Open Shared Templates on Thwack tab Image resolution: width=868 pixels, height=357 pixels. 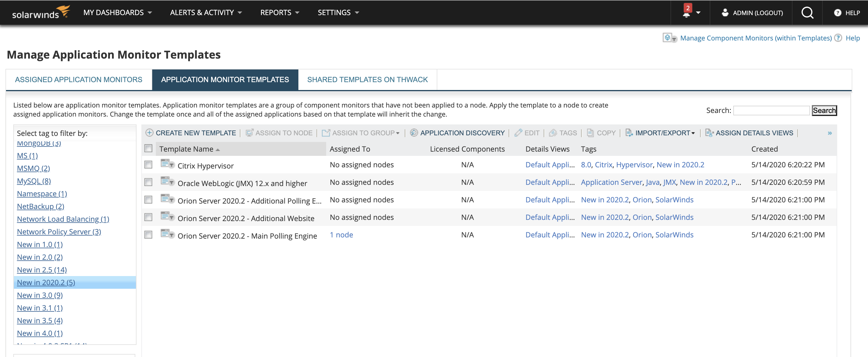[367, 79]
